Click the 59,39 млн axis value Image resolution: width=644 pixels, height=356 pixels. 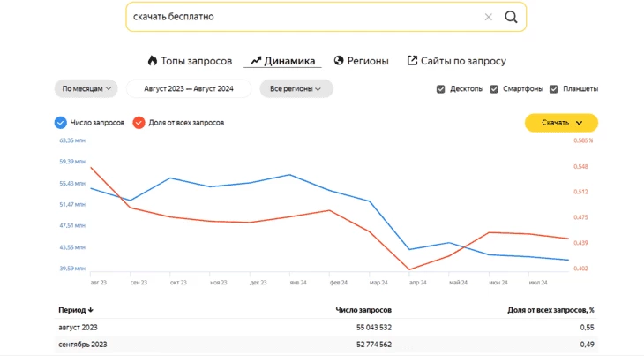72,162
